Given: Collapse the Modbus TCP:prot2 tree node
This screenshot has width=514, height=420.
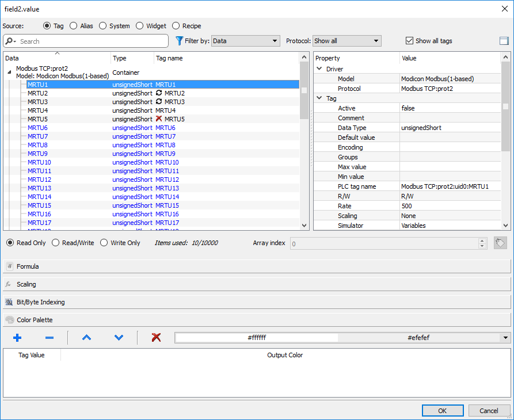Looking at the screenshot, I should coord(9,72).
